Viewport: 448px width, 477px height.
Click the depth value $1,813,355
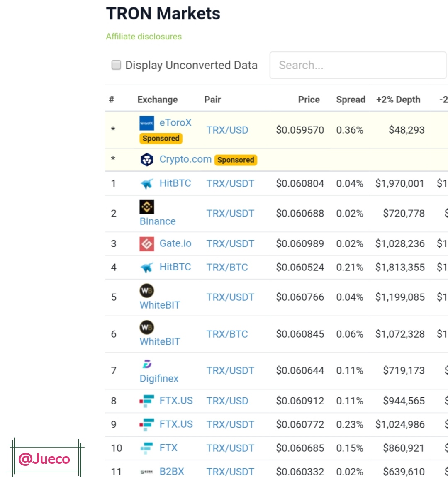pos(400,268)
